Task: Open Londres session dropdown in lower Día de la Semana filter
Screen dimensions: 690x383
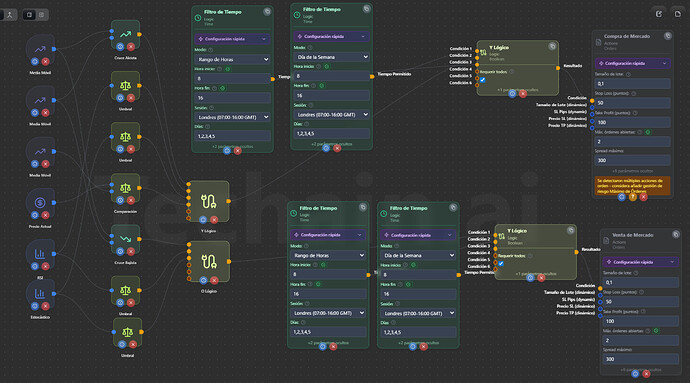Action: [x=418, y=313]
